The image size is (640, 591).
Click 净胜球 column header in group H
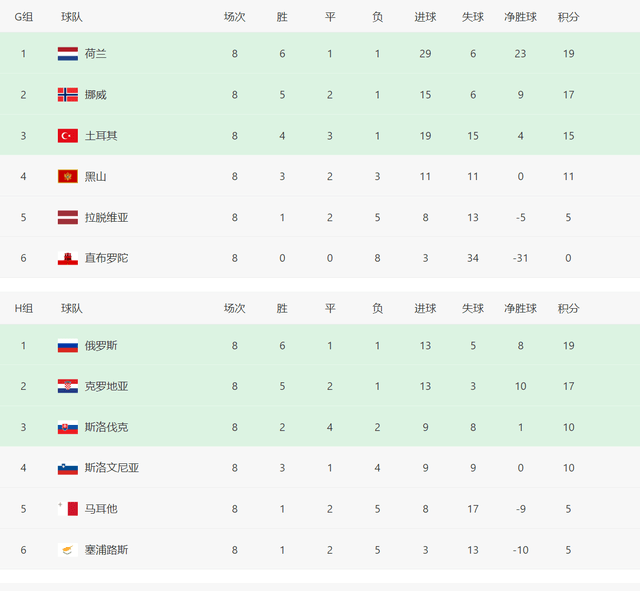coord(520,309)
